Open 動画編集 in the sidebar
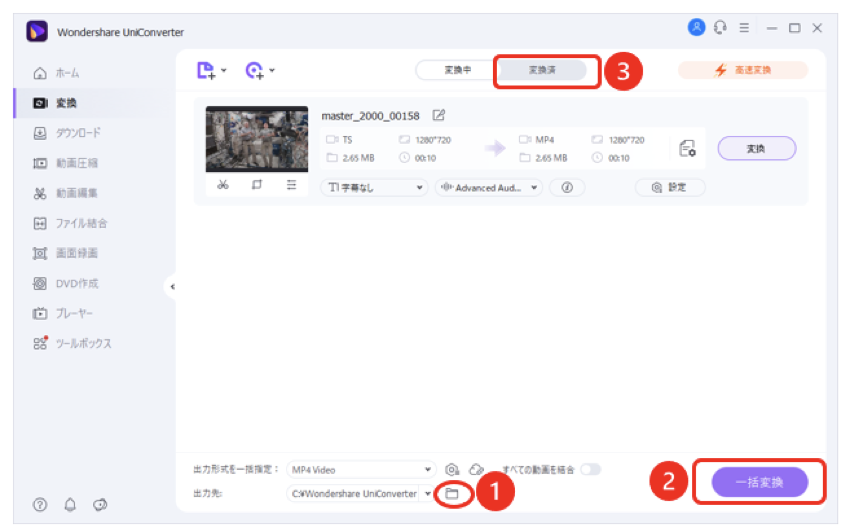Viewport: 850px width, 532px height. 66,193
